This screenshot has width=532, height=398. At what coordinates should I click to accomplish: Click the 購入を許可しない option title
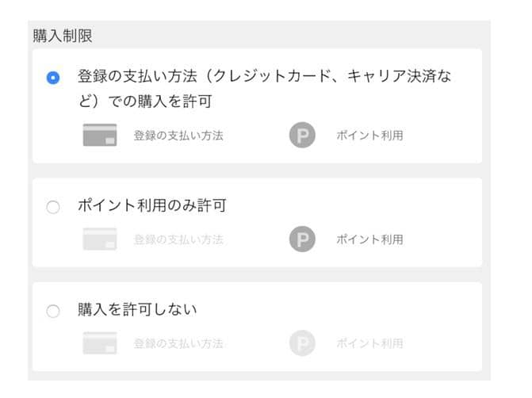(x=137, y=309)
